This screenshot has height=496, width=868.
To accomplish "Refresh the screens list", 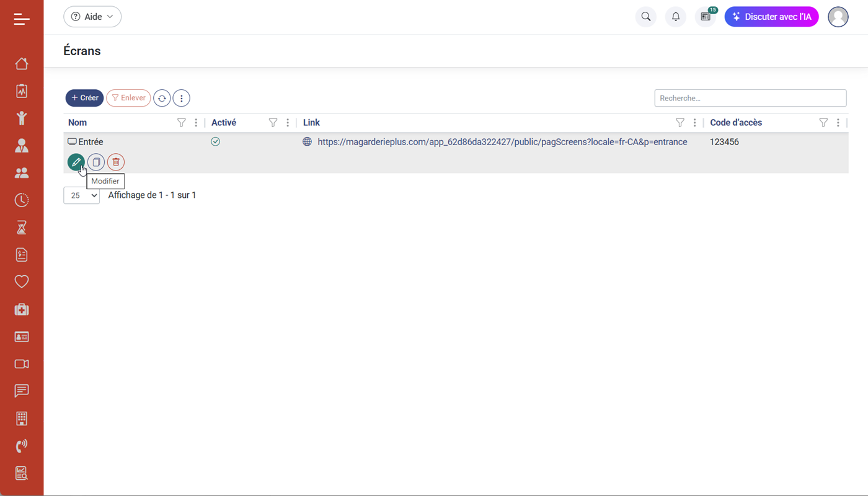I will [162, 98].
